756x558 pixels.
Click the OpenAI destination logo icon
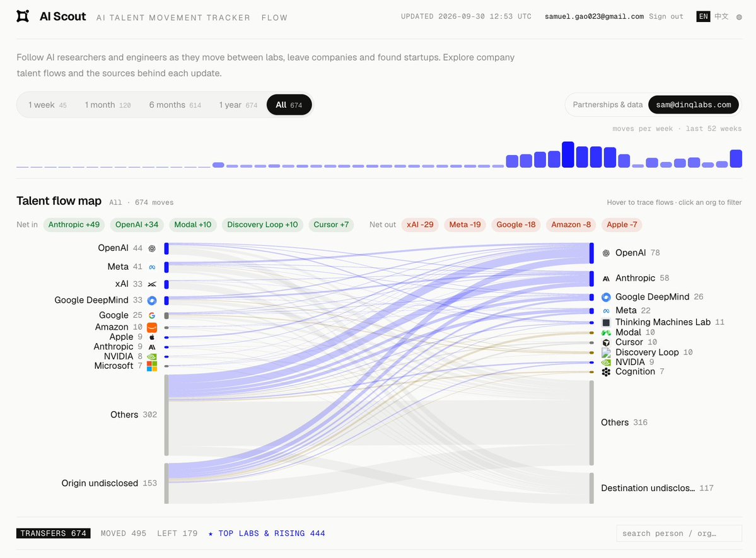[606, 253]
